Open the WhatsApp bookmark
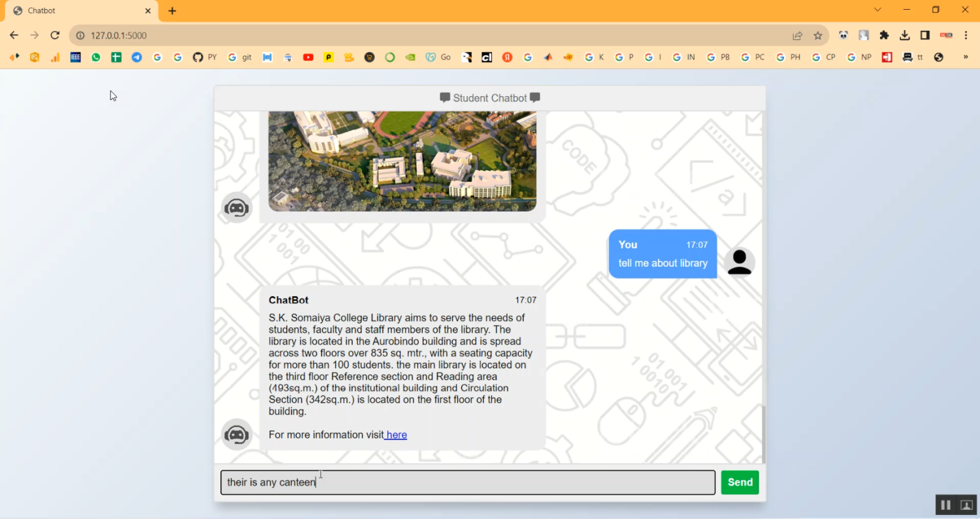Image resolution: width=980 pixels, height=519 pixels. [96, 58]
